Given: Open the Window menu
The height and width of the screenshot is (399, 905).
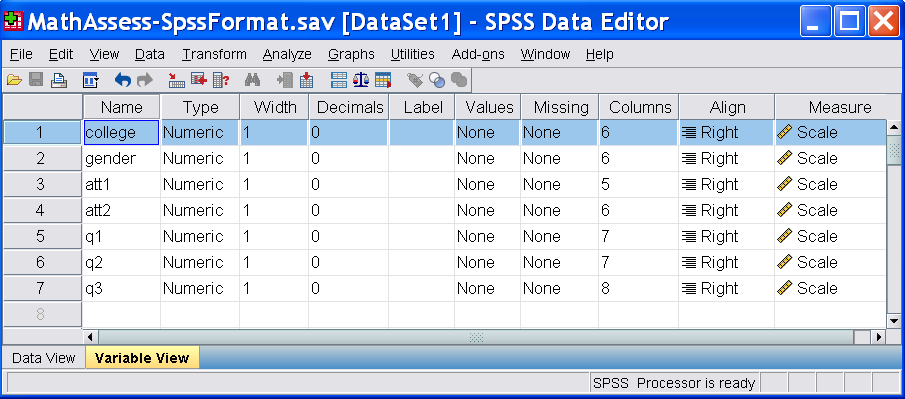Looking at the screenshot, I should coord(545,54).
